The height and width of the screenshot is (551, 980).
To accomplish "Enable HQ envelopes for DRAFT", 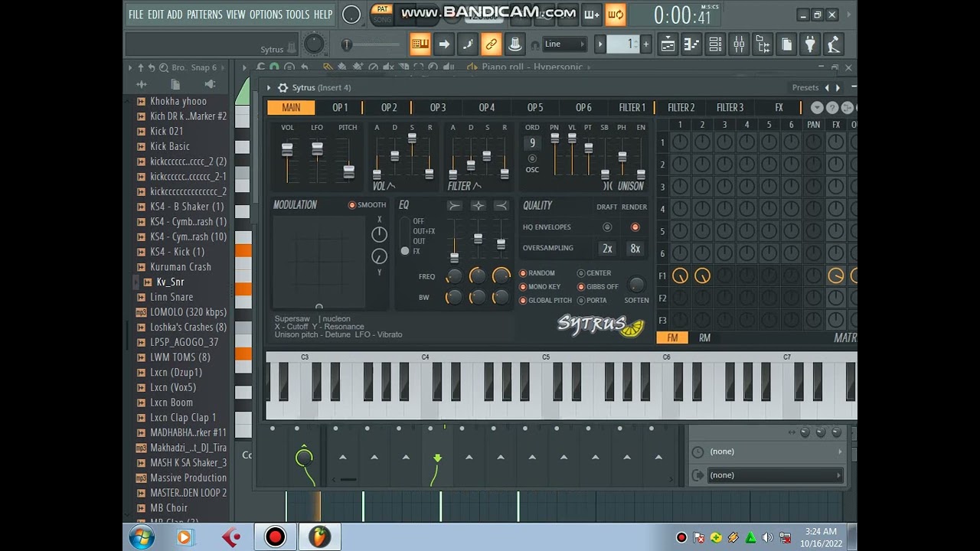I will click(x=607, y=227).
